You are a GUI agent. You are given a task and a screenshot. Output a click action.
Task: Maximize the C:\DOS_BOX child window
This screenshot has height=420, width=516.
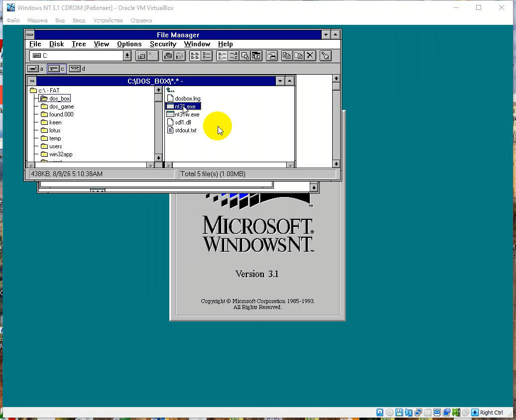tap(289, 81)
